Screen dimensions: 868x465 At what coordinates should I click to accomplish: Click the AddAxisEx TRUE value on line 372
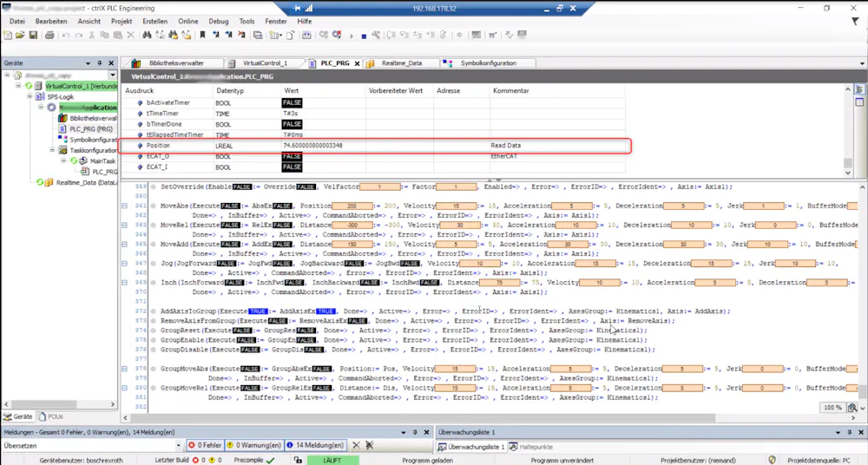click(x=326, y=311)
